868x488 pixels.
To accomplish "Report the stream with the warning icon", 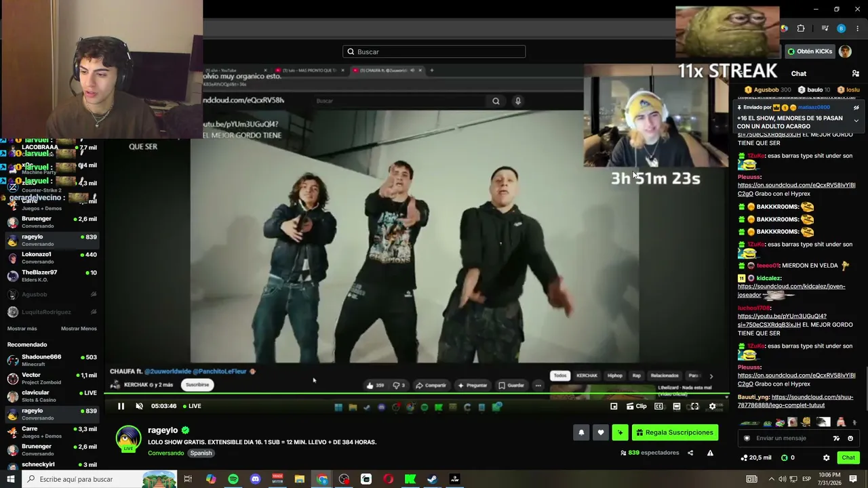I will [x=710, y=453].
